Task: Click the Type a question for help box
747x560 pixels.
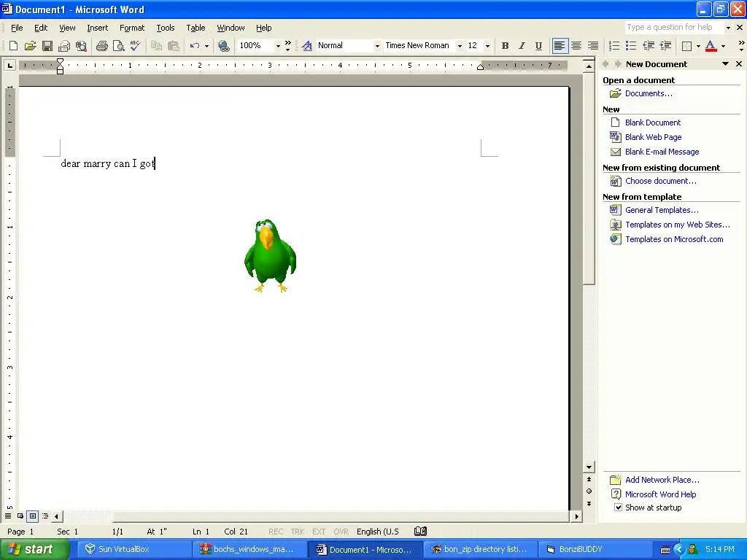Action: (x=673, y=28)
